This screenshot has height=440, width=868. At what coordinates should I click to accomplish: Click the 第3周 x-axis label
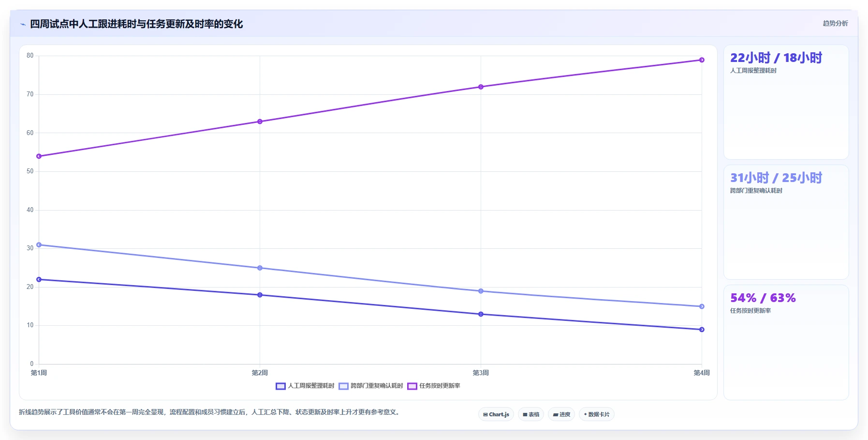pos(481,373)
